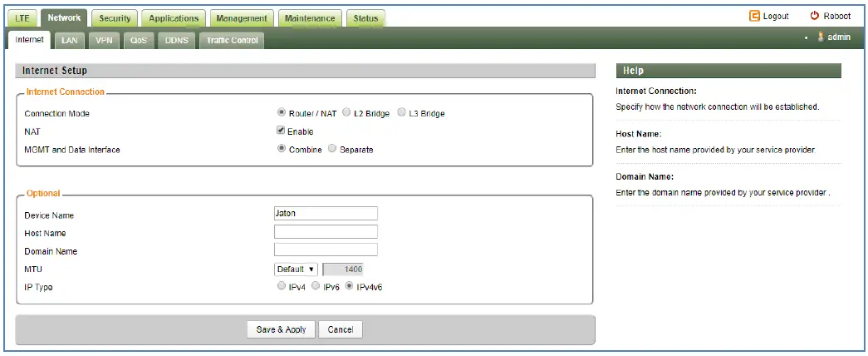Click the MGMT and Data Interface label
The image size is (868, 356).
tap(72, 150)
